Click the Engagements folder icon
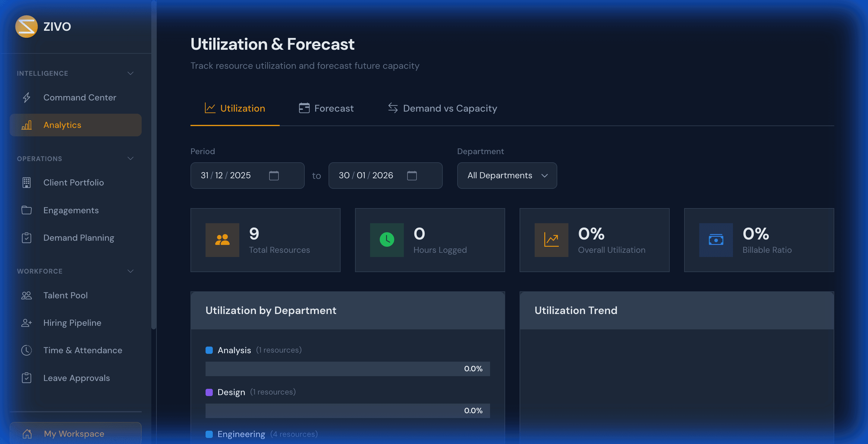This screenshot has height=444, width=868. click(27, 210)
